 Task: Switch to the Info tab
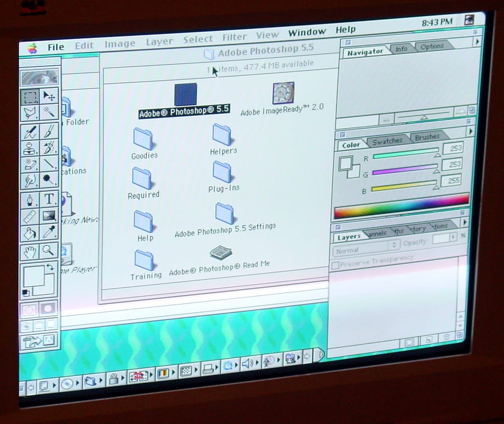tap(401, 49)
